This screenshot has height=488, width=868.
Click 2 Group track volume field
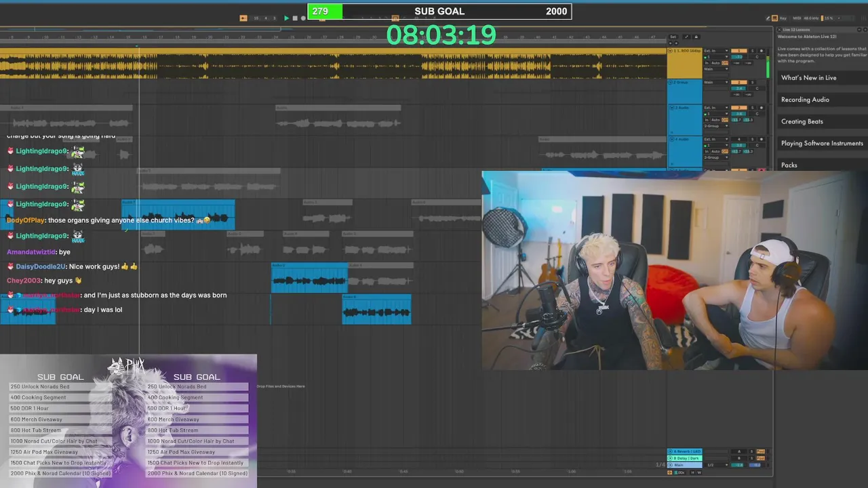click(x=738, y=88)
